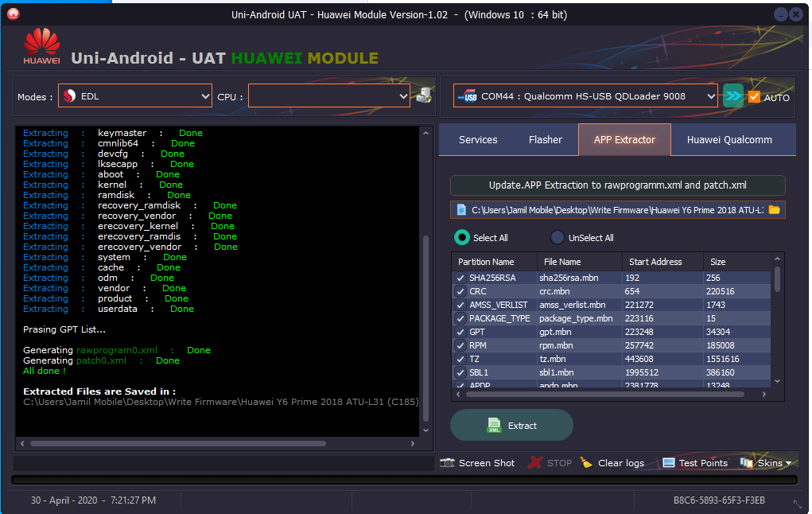
Task: Click the log panel vertical scrollbar thumb
Action: [x=425, y=329]
